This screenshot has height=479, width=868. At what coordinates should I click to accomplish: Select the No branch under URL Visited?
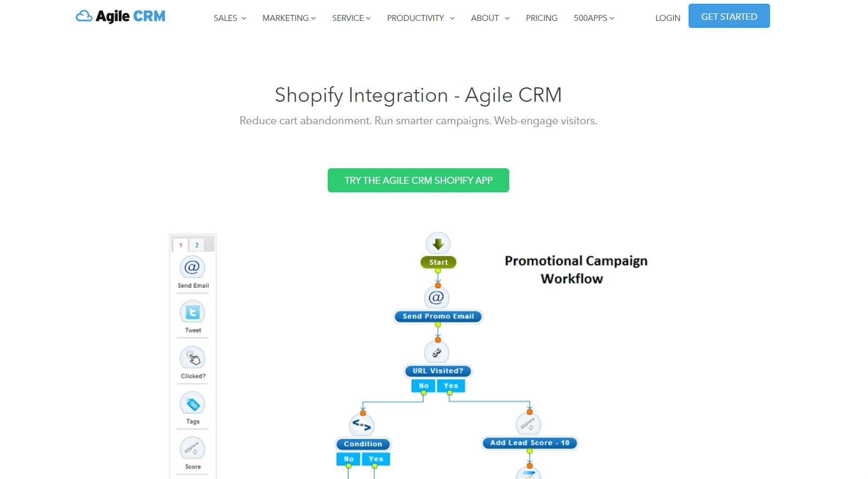coord(424,386)
